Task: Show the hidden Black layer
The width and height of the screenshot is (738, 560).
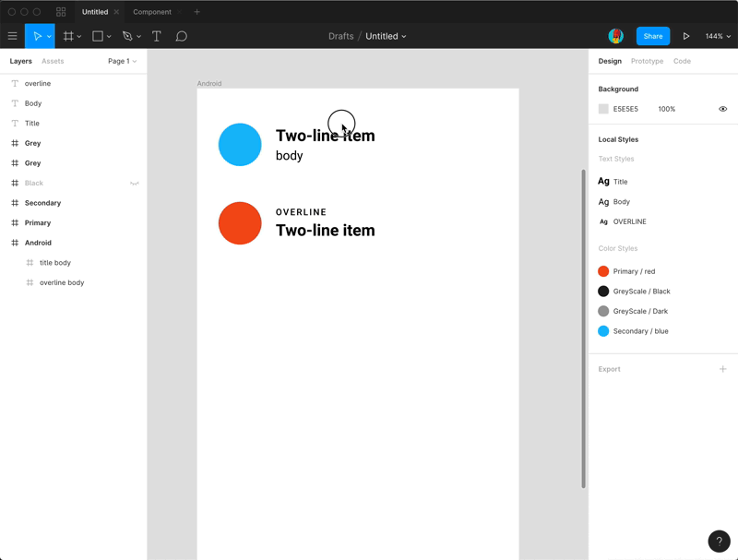Action: coord(134,183)
